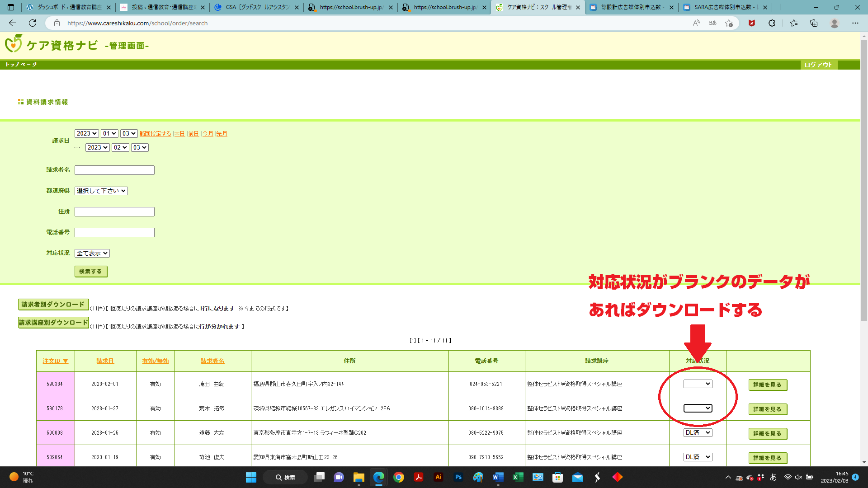Click the 請求者名 text input field

coord(114,170)
